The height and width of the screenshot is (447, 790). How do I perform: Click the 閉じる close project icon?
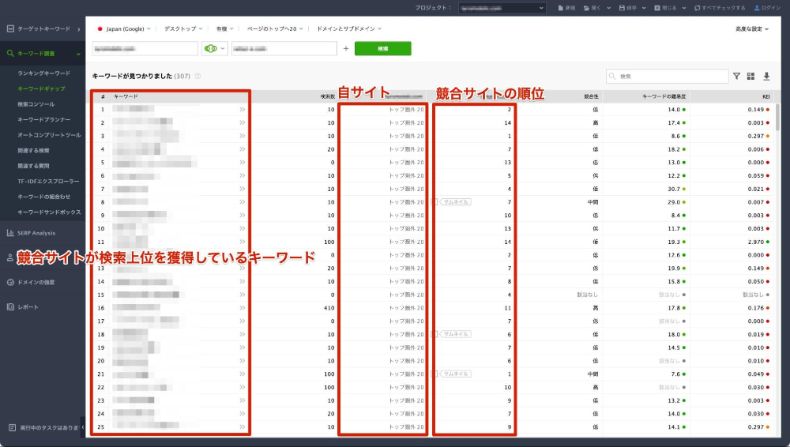point(657,8)
